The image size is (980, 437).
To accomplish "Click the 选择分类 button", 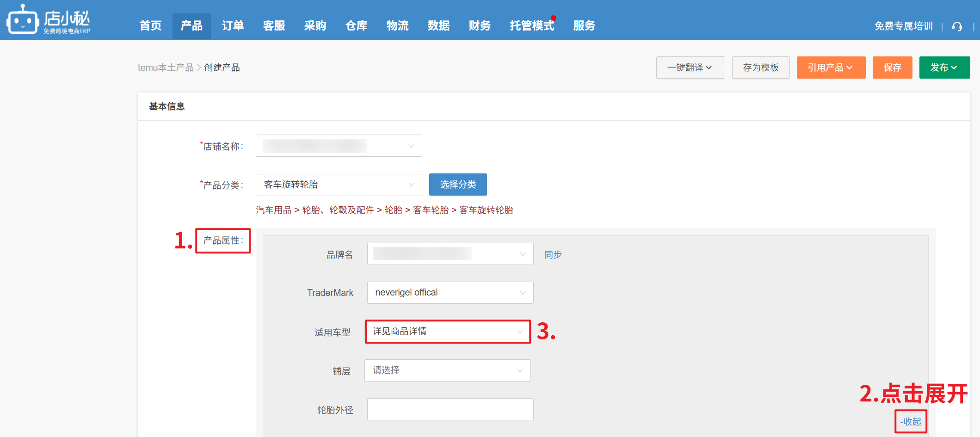I will 457,185.
